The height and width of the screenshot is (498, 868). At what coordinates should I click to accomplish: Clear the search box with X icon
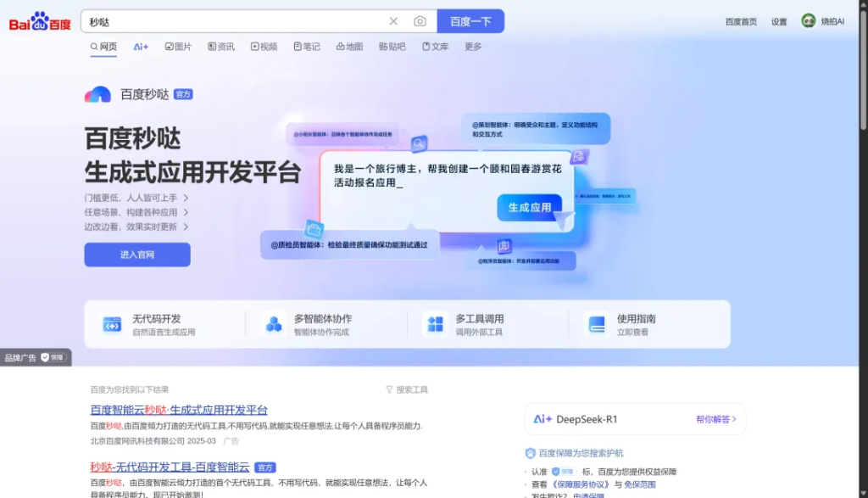pyautogui.click(x=393, y=21)
